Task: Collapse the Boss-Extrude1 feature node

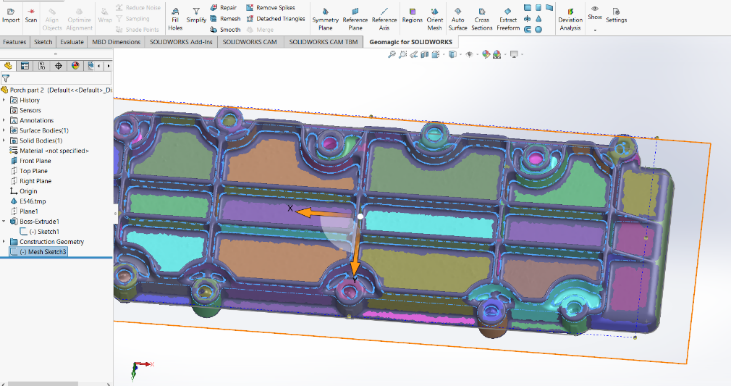Action: coord(4,221)
